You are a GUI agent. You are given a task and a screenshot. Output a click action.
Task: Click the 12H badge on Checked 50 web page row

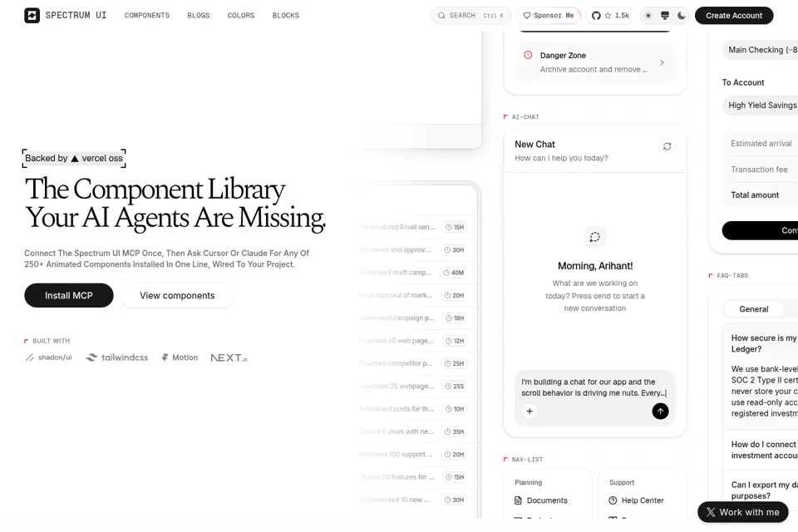tap(455, 341)
